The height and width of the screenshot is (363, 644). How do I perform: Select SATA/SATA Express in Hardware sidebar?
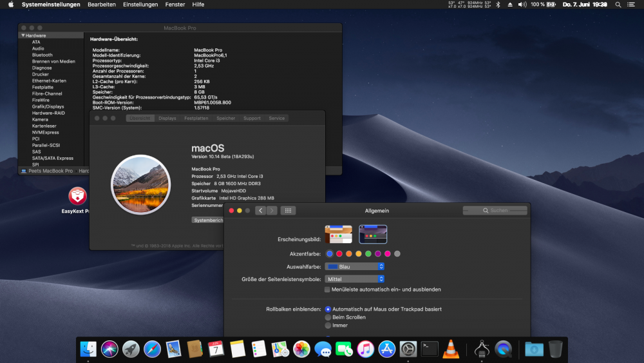click(x=53, y=158)
